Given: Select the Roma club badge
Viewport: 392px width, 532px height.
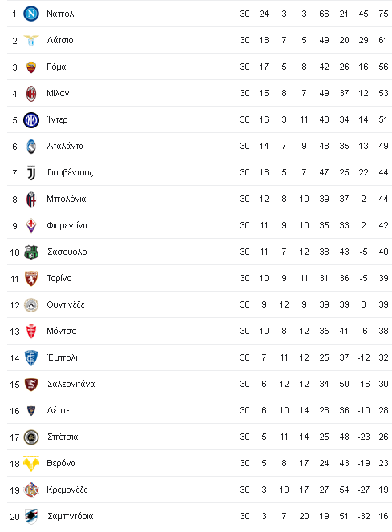Looking at the screenshot, I should coord(31,66).
